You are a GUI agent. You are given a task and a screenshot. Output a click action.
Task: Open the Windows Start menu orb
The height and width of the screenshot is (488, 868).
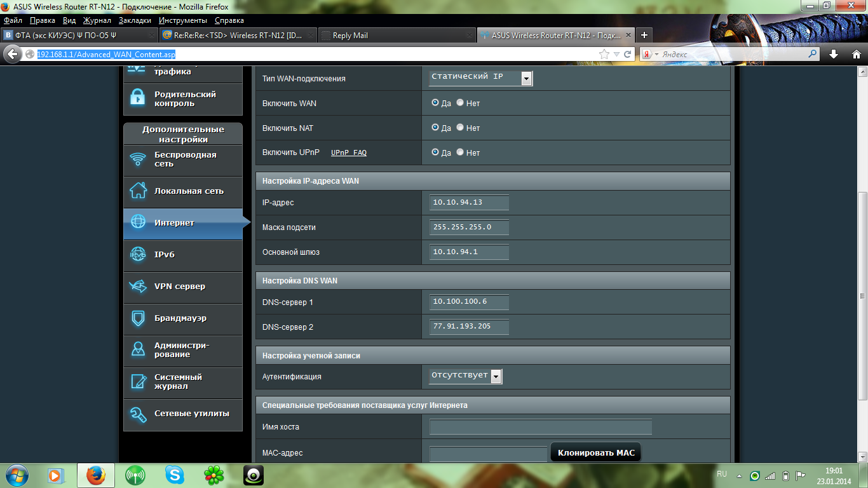(x=17, y=474)
